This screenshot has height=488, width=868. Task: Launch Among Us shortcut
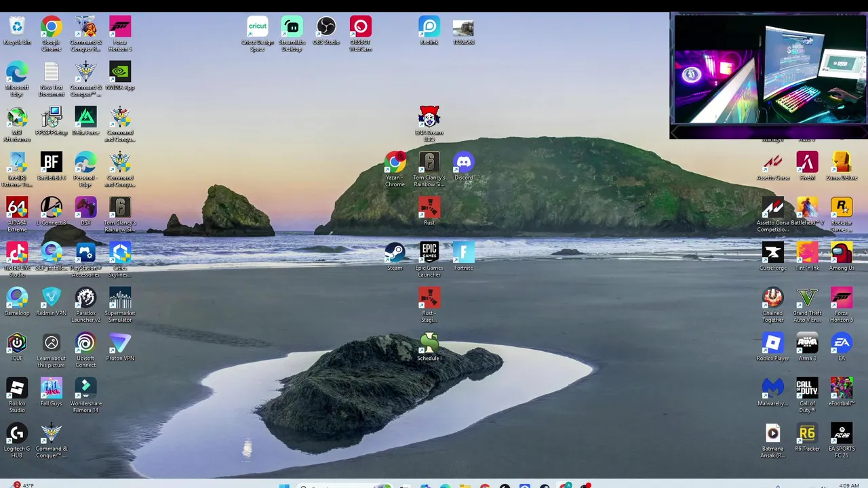pos(842,256)
